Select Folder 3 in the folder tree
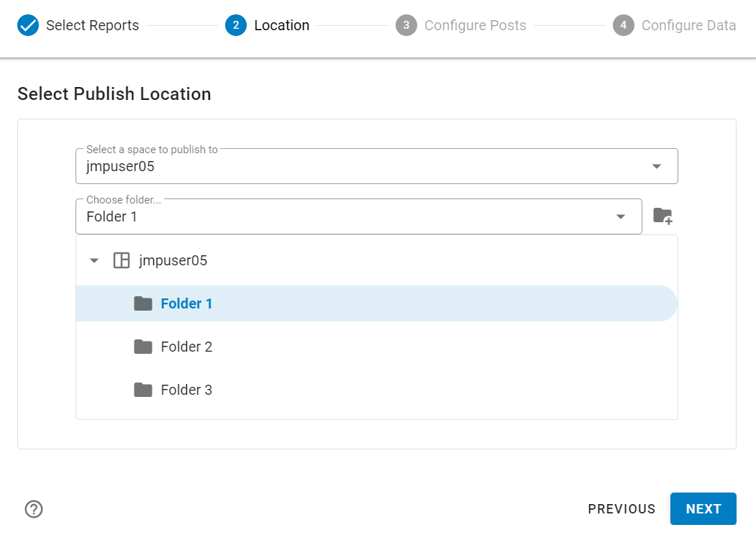The image size is (756, 535). click(186, 390)
